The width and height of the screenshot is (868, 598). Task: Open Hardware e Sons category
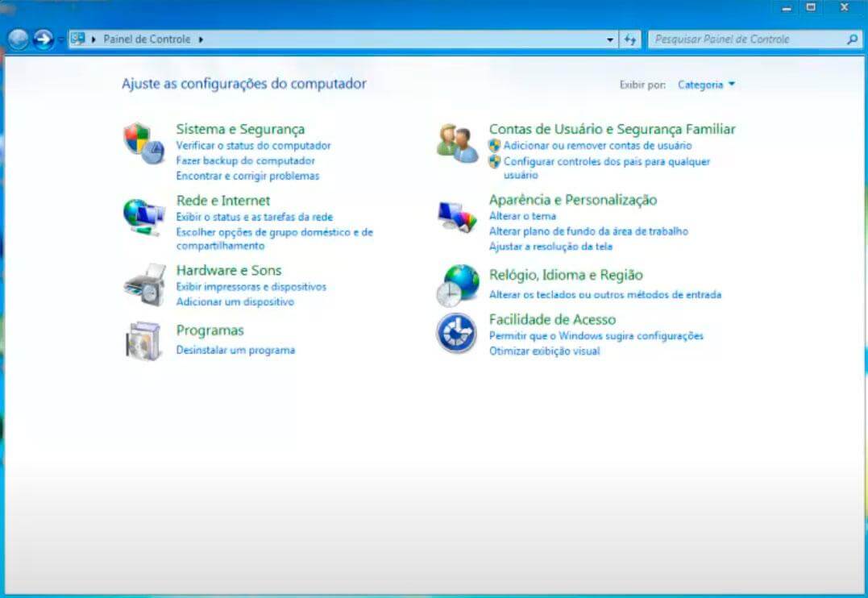coord(229,270)
